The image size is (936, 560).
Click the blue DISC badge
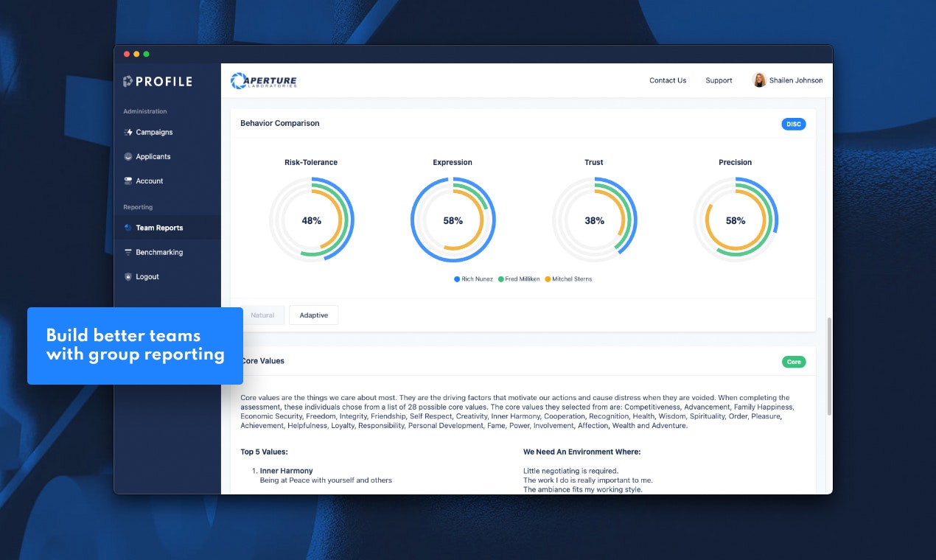(794, 124)
